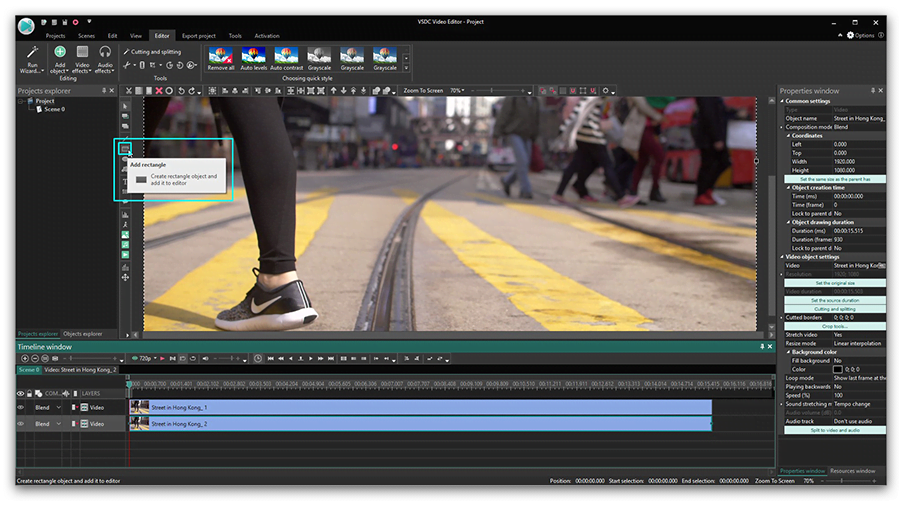Open the Activation tab
Viewport: 900px width, 510px height.
tap(267, 36)
